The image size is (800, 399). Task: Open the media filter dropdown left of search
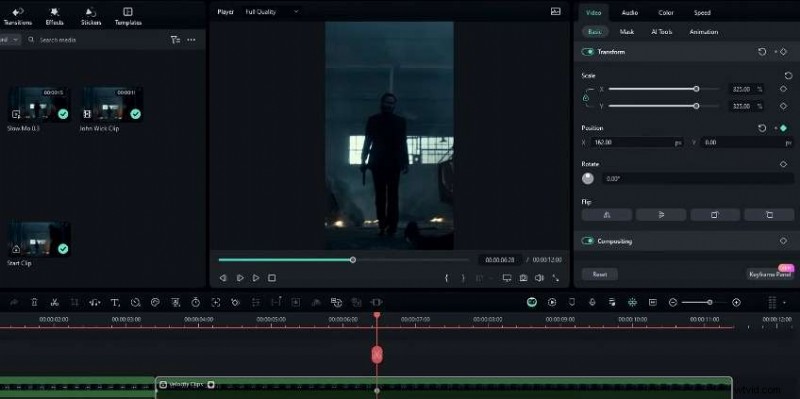click(x=10, y=39)
